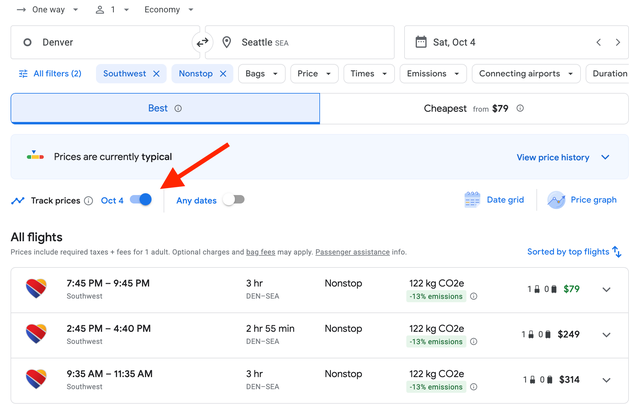Click the Track prices trend line icon
Viewport: 640px width, 410px height.
pos(18,201)
